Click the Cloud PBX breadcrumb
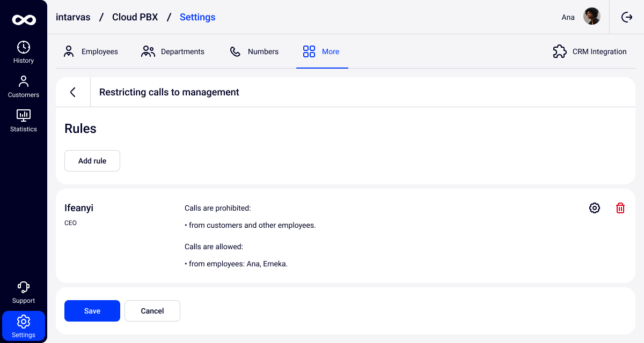This screenshot has width=644, height=343. (135, 17)
